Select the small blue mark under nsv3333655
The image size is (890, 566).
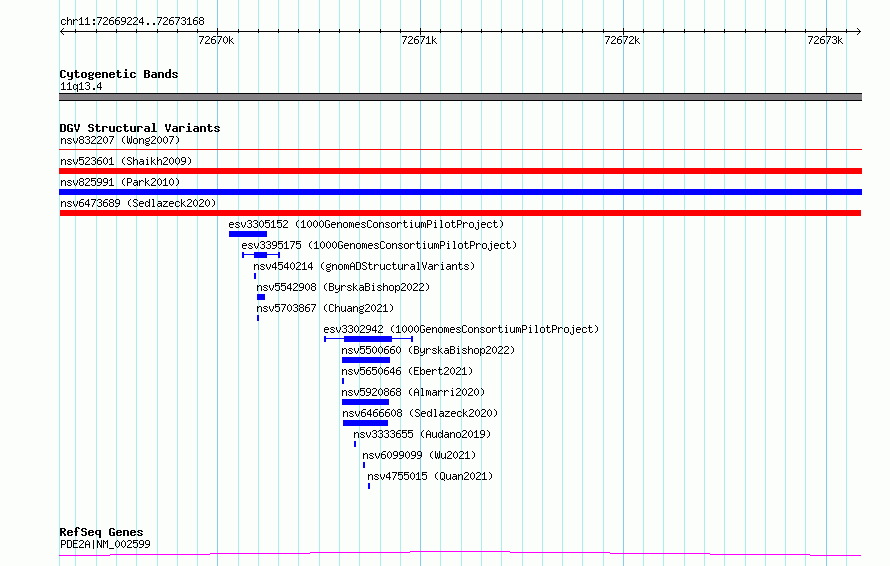tap(355, 444)
